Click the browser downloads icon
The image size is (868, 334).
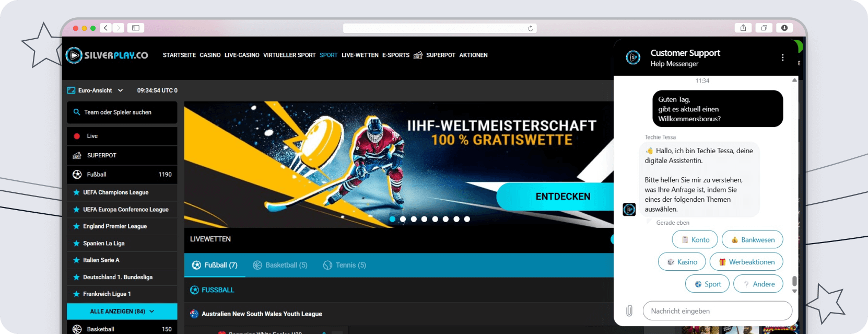pos(784,28)
